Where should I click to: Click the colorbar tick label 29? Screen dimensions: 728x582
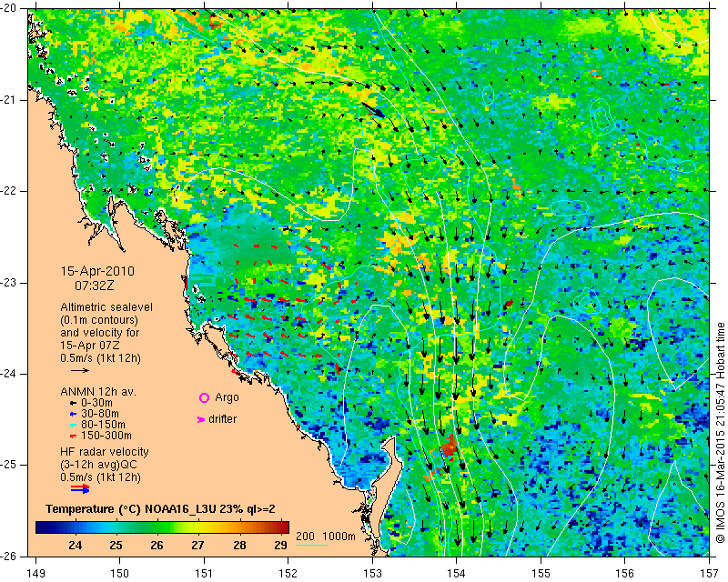tap(280, 545)
